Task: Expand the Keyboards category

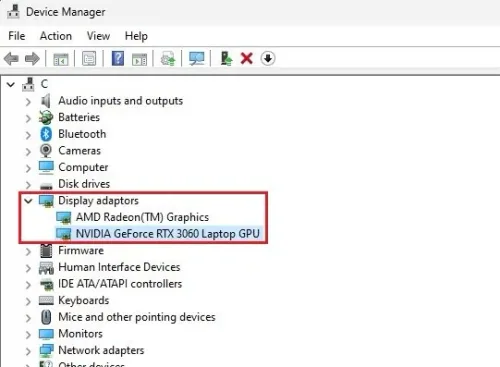Action: 28,301
